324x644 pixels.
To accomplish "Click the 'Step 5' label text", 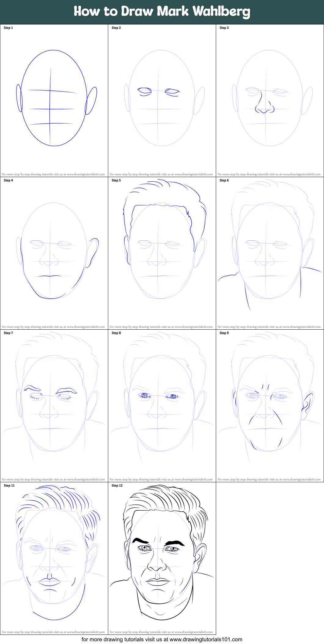I will click(x=116, y=180).
